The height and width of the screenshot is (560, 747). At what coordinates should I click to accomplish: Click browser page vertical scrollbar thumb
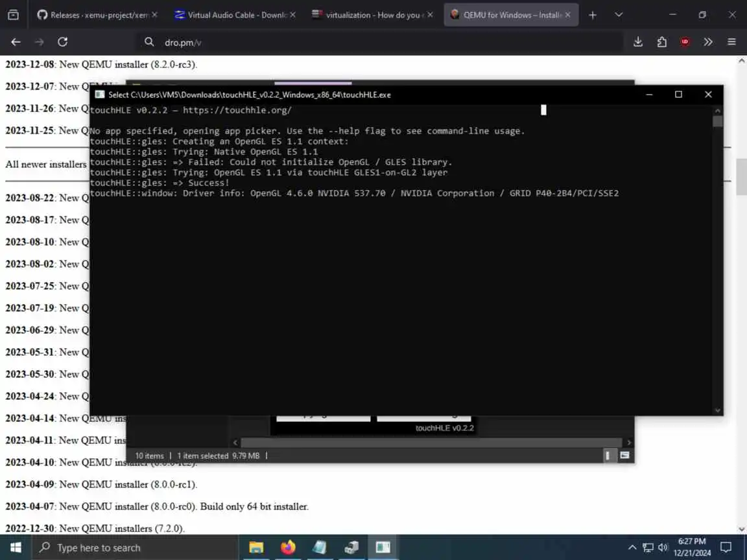(x=741, y=177)
